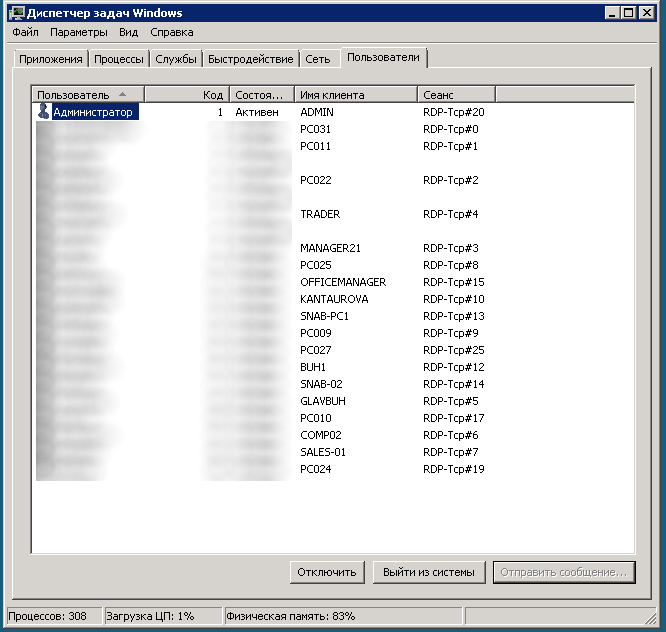This screenshot has height=632, width=666.
Task: Sort by the Код column header
Action: click(187, 95)
